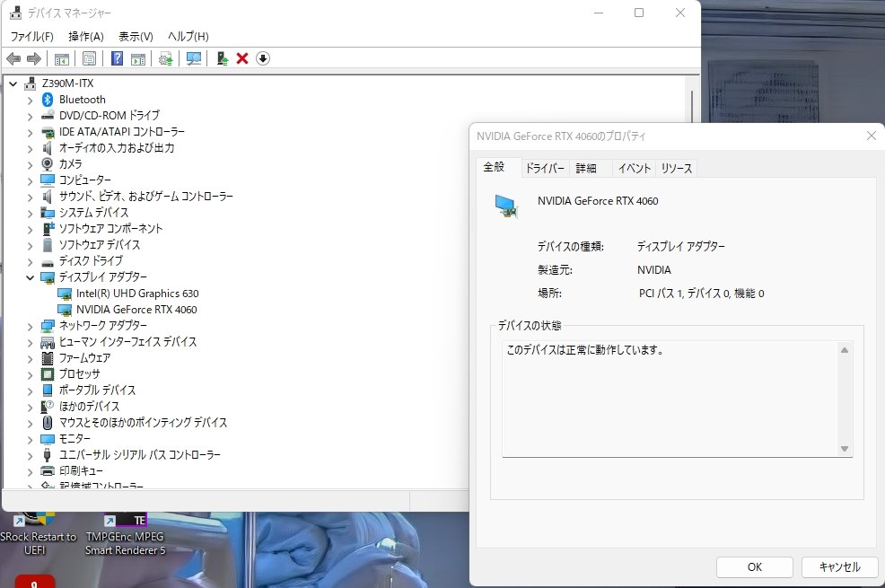
Task: Click the device status text box
Action: point(677,399)
